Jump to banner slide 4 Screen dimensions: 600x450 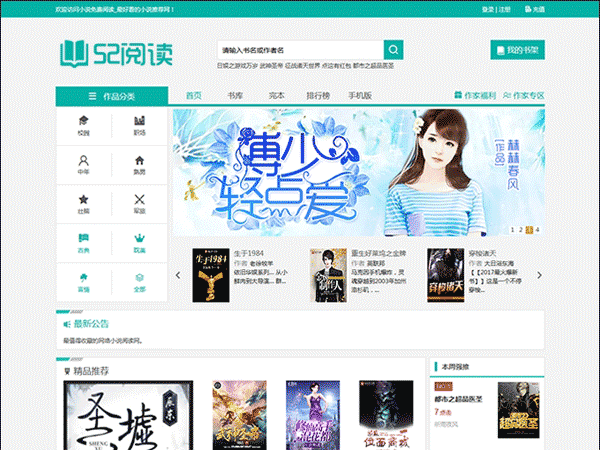[537, 229]
